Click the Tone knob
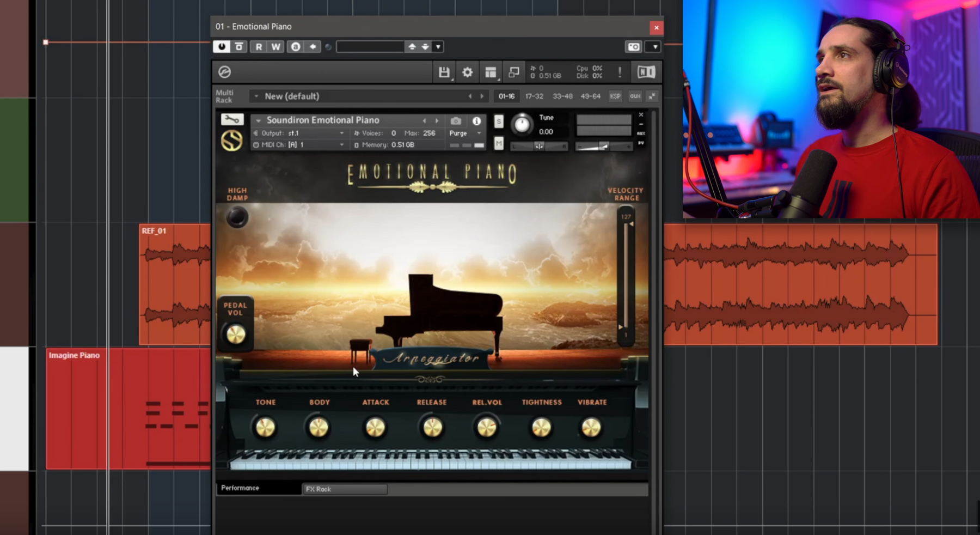The height and width of the screenshot is (535, 980). [x=266, y=428]
